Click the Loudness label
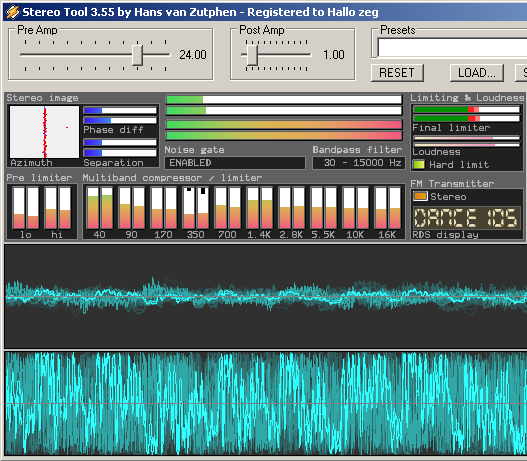This screenshot has width=527, height=461. pyautogui.click(x=436, y=152)
